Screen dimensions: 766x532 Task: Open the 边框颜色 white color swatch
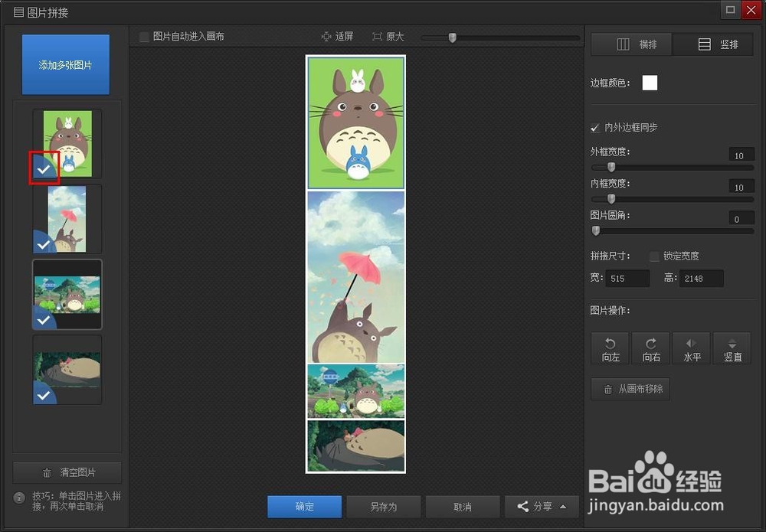pos(650,83)
